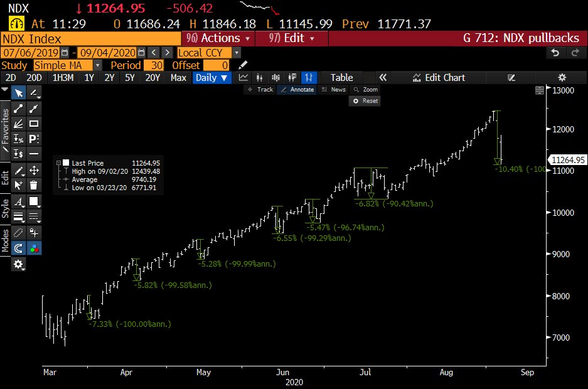Collapse the annotation toolbar with the top arrow
Viewport: 588px width, 389px height.
(x=4, y=90)
